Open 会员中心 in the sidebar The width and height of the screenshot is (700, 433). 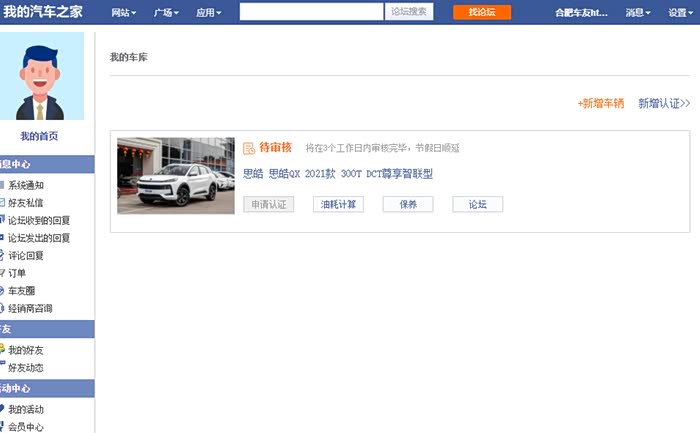point(26,427)
